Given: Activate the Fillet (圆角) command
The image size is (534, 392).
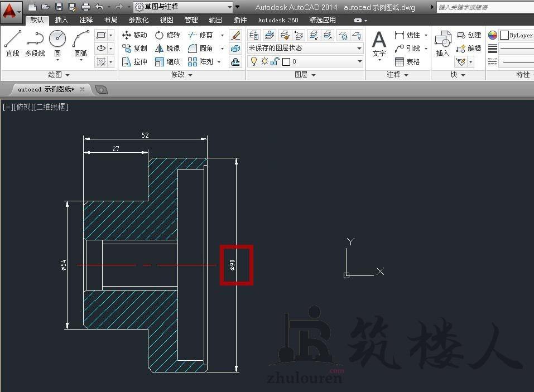Looking at the screenshot, I should click(x=200, y=49).
